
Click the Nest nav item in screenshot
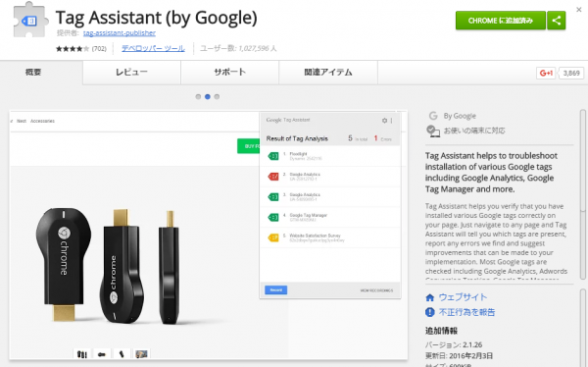[22, 121]
